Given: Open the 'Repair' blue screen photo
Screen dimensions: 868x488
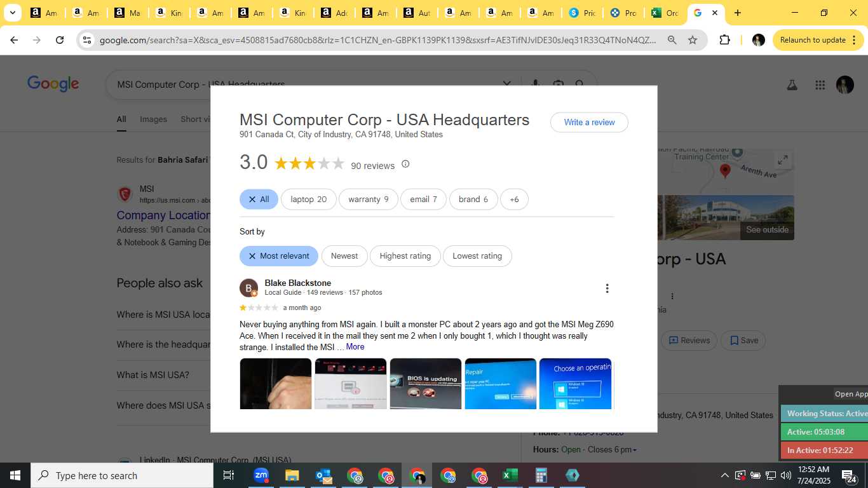Looking at the screenshot, I should pyautogui.click(x=501, y=384).
